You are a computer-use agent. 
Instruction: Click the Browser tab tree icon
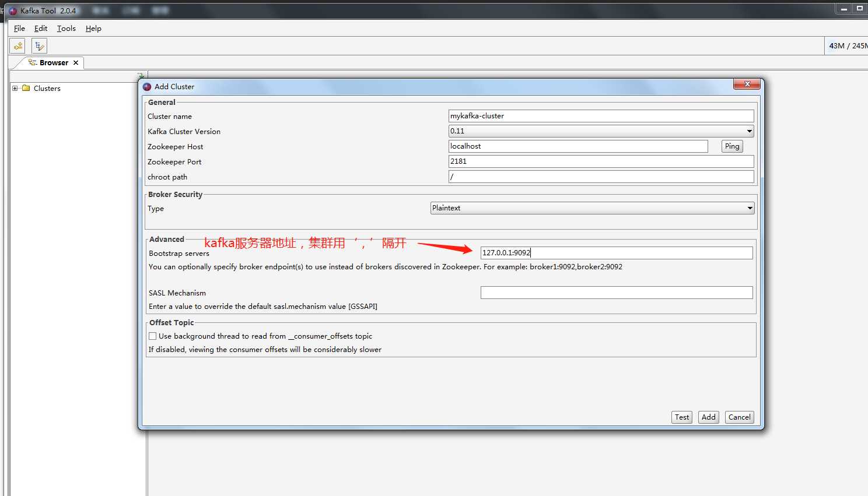(x=33, y=62)
